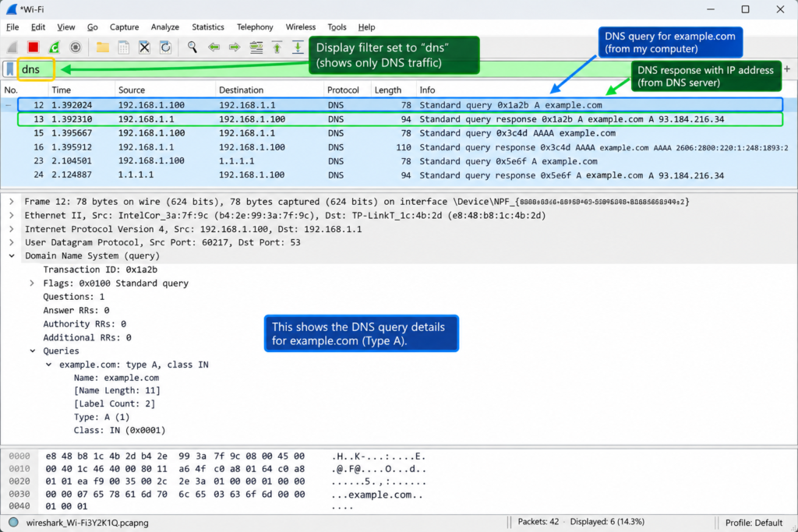
Task: Collapse the Queries subtree
Action: tap(33, 351)
